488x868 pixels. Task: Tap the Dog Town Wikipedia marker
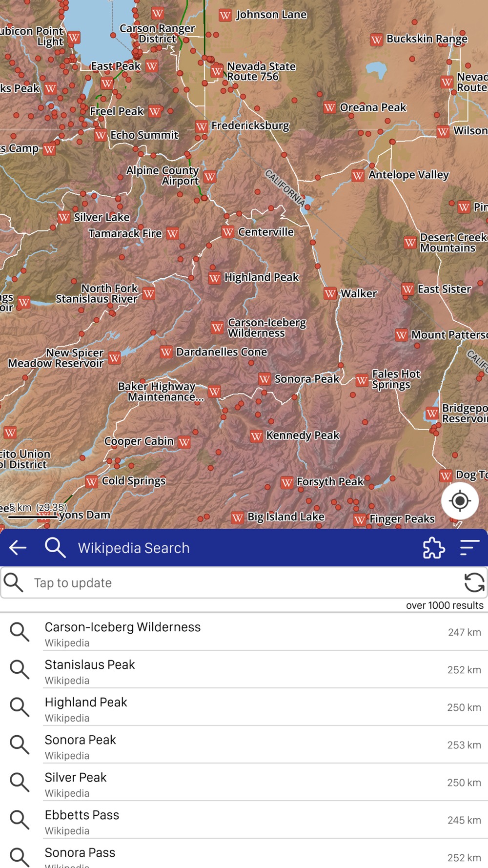[446, 475]
